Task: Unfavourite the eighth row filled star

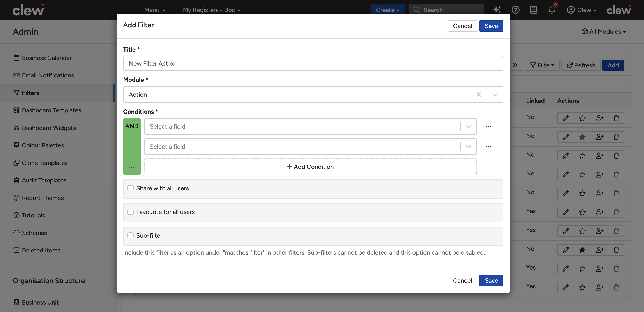Action: tap(582, 250)
